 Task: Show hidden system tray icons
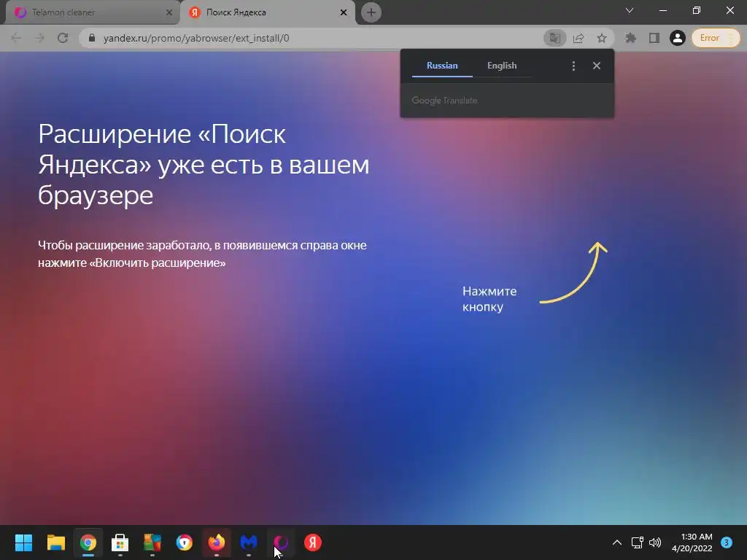(617, 542)
